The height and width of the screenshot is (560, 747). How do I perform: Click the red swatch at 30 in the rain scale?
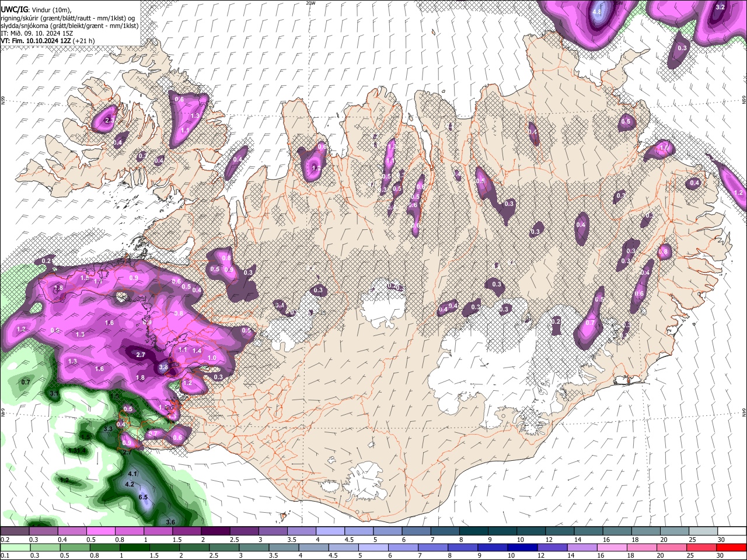click(731, 548)
